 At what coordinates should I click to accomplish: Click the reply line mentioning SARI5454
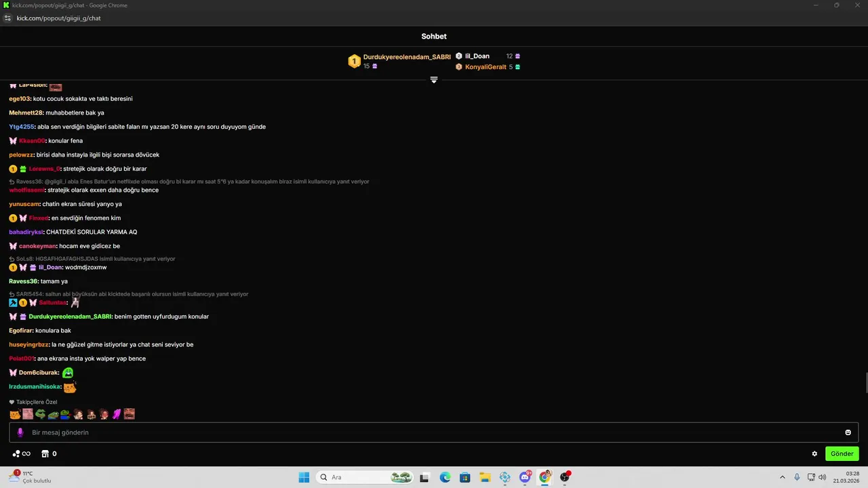click(x=128, y=294)
